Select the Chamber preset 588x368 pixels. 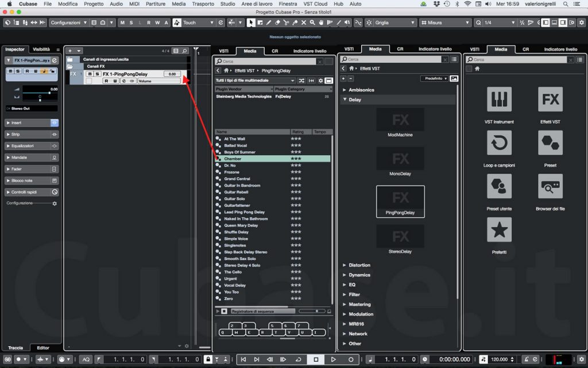(x=273, y=159)
